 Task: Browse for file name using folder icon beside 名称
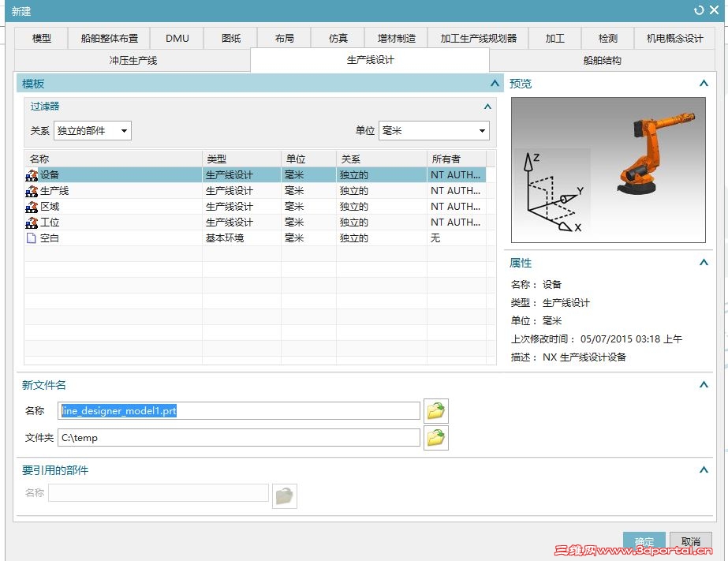point(436,411)
